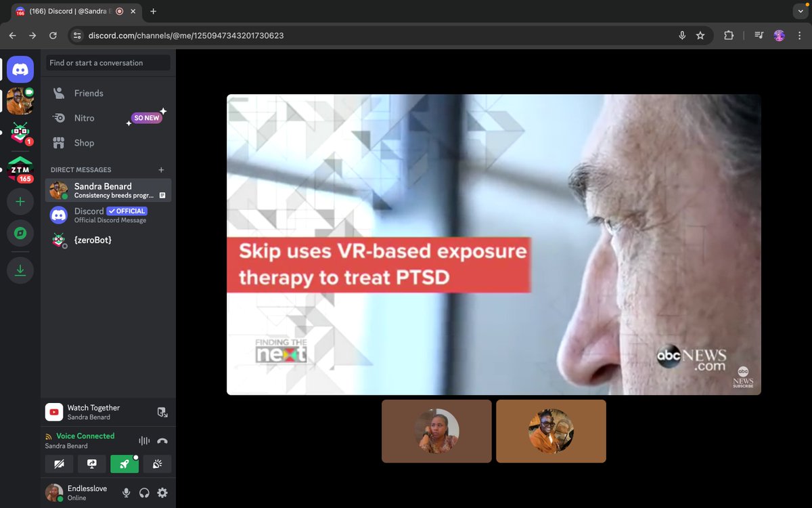The image size is (812, 508).
Task: Open the browser extensions puzzle icon
Action: 729,35
